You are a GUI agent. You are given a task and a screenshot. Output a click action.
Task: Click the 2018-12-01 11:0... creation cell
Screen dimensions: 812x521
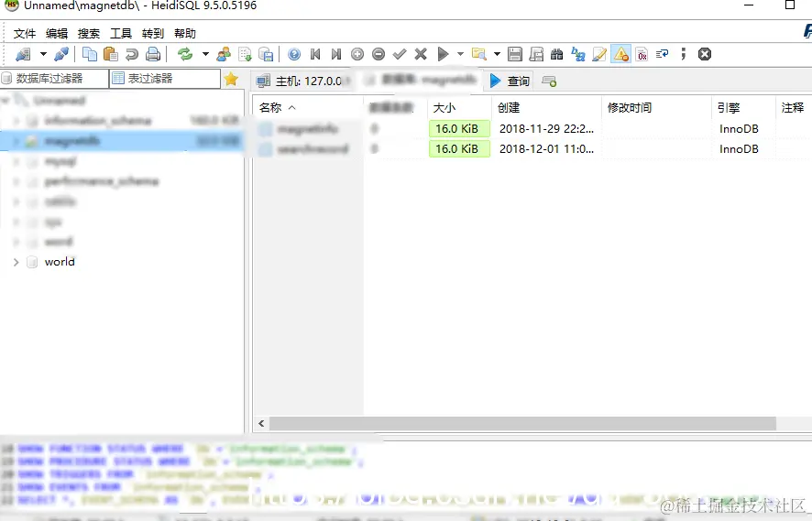click(x=546, y=149)
